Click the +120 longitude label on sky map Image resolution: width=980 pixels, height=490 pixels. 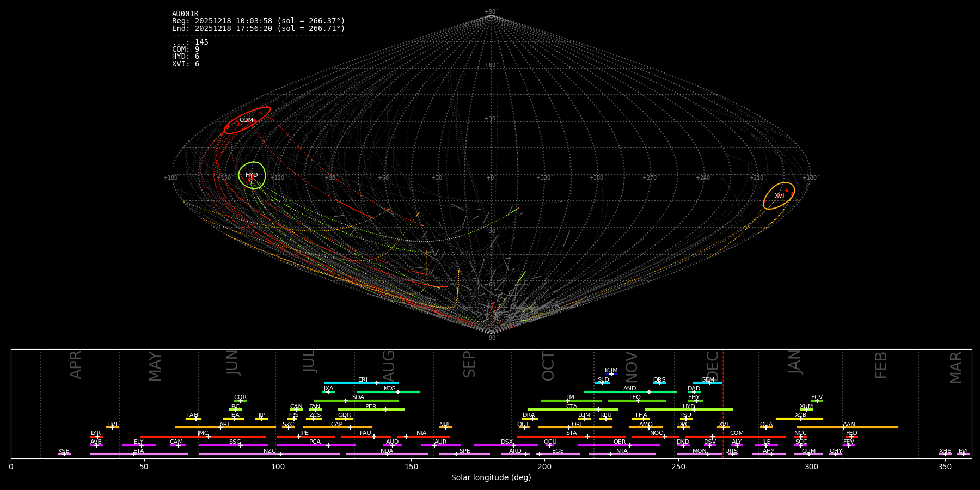click(277, 178)
